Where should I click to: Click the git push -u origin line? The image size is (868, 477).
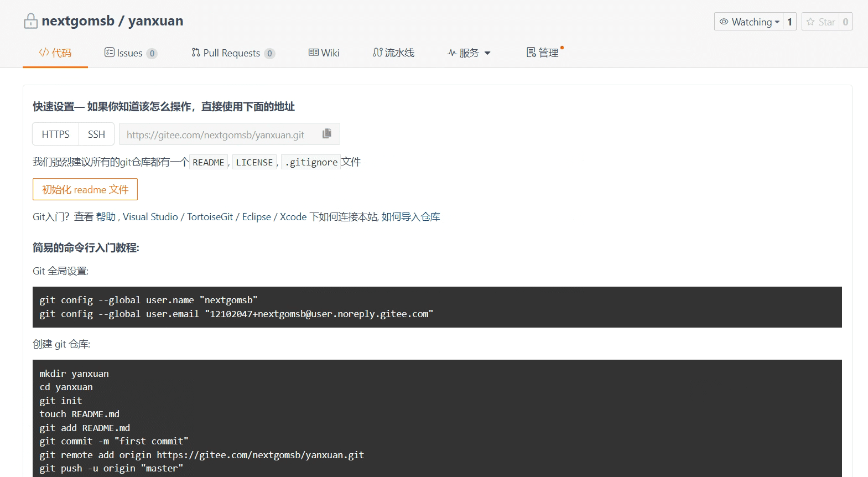tap(111, 468)
